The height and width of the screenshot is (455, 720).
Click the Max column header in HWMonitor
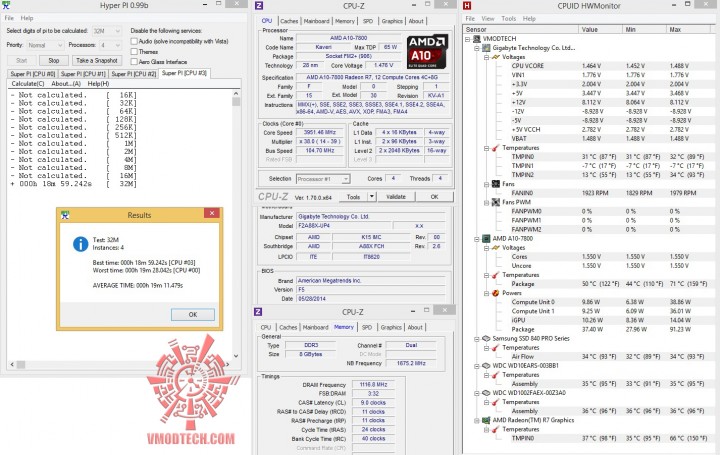click(x=689, y=29)
